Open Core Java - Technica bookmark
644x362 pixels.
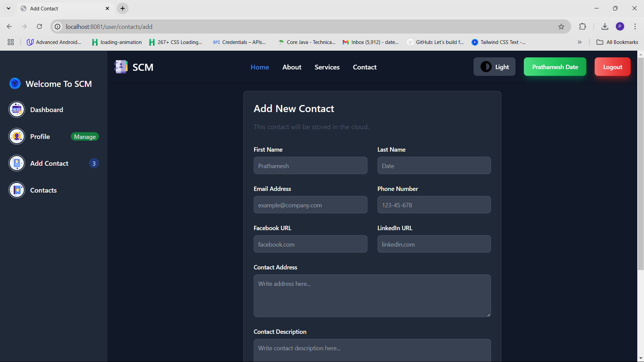pos(307,42)
